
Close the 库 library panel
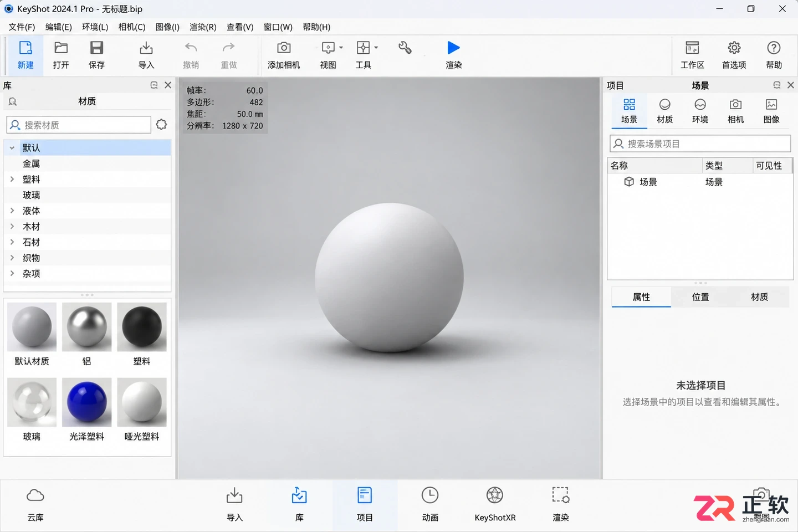coord(168,85)
